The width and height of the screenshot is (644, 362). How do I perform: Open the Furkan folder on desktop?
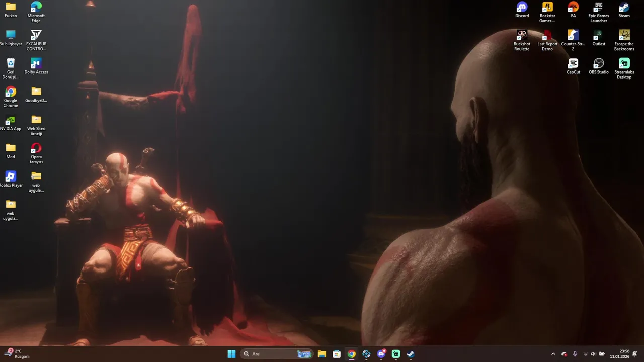tap(11, 10)
